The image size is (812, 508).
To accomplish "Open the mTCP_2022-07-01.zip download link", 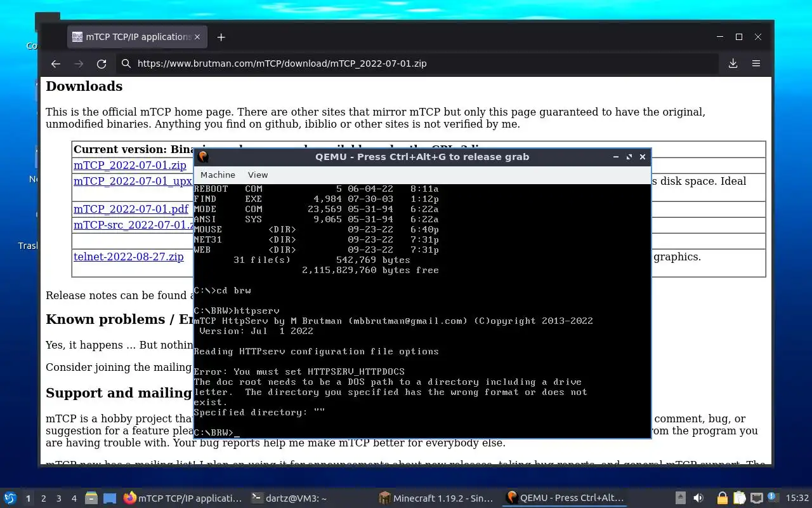I will click(x=130, y=165).
